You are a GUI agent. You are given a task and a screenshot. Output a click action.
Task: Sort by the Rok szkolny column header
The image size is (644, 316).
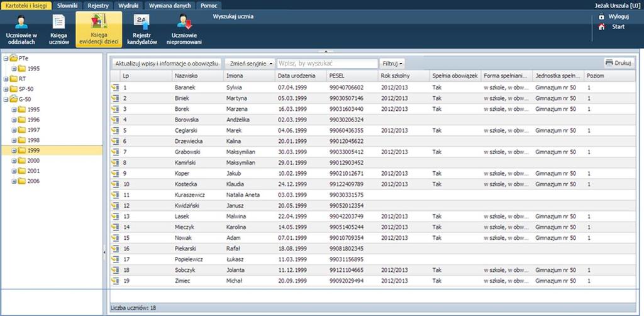pyautogui.click(x=404, y=76)
